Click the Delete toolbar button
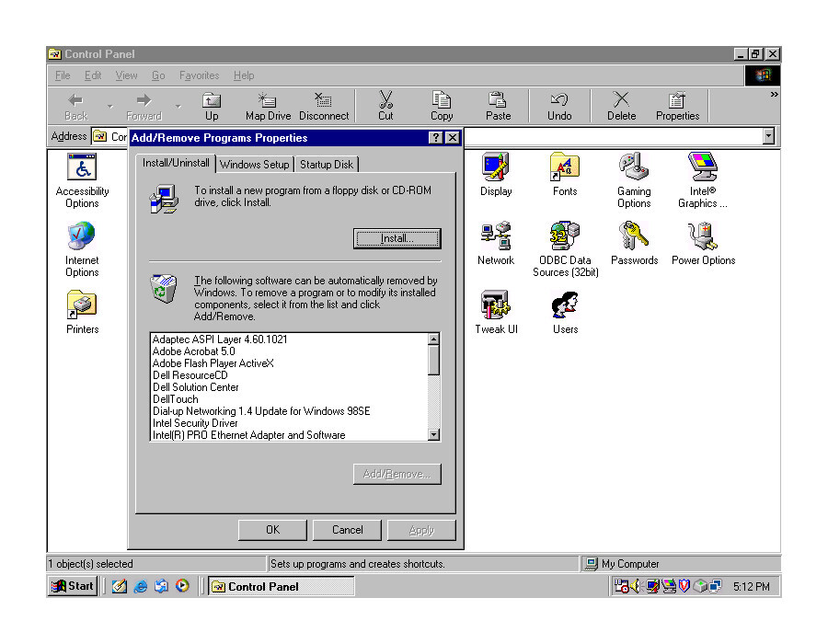Viewport: 828px width, 644px height. [621, 107]
